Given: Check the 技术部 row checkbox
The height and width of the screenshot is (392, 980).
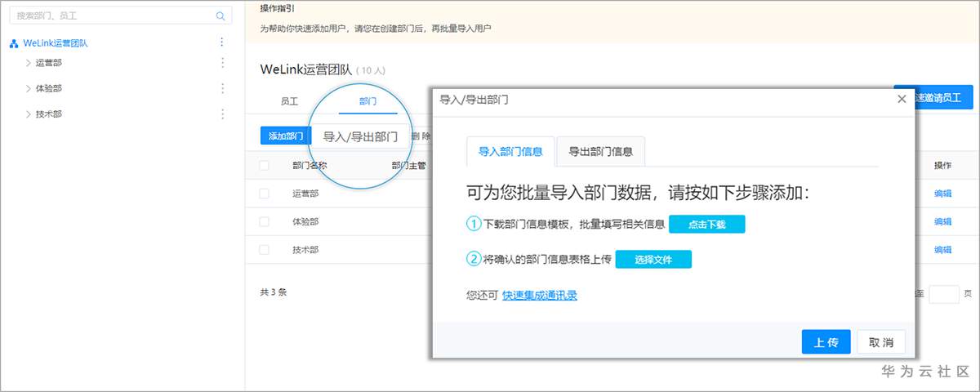Looking at the screenshot, I should pos(264,249).
